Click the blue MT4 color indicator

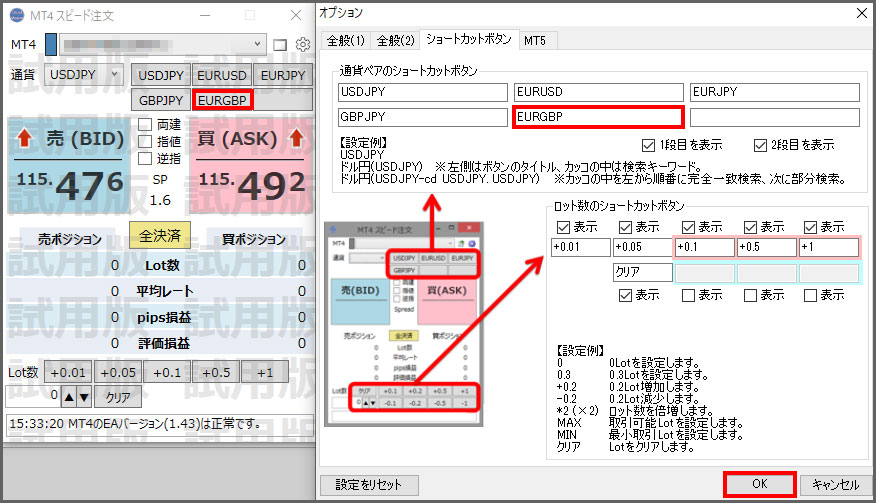(51, 44)
